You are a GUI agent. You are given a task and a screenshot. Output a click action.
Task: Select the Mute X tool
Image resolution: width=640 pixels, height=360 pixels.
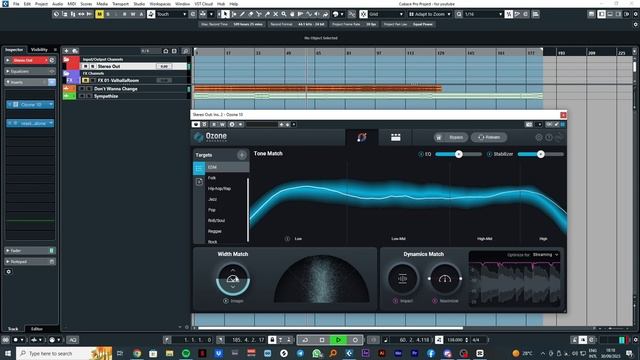pyautogui.click(x=276, y=14)
